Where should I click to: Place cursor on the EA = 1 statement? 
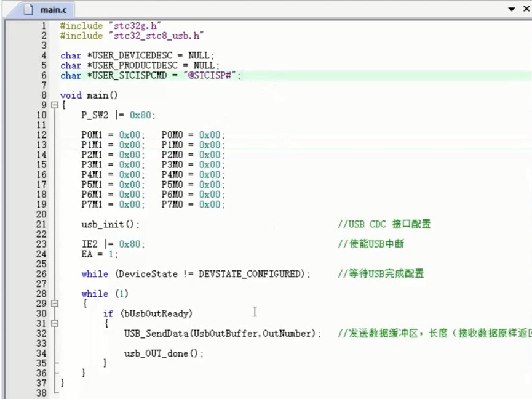pyautogui.click(x=99, y=254)
